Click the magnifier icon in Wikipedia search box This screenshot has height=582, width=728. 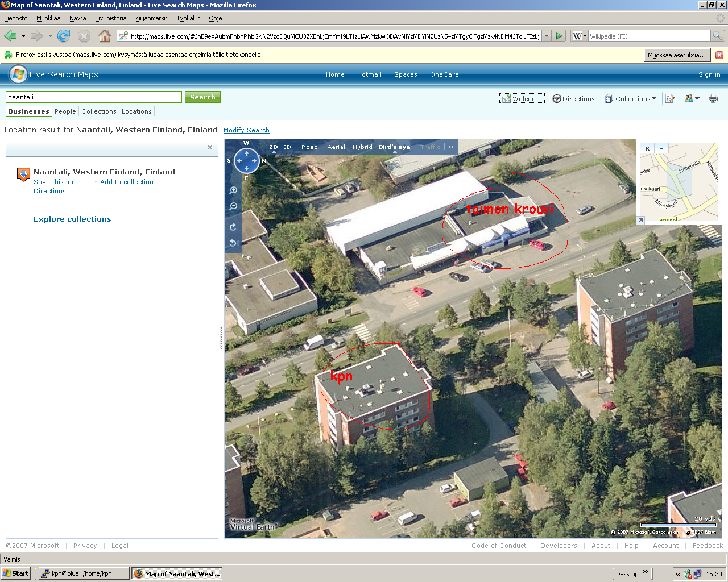coord(718,36)
